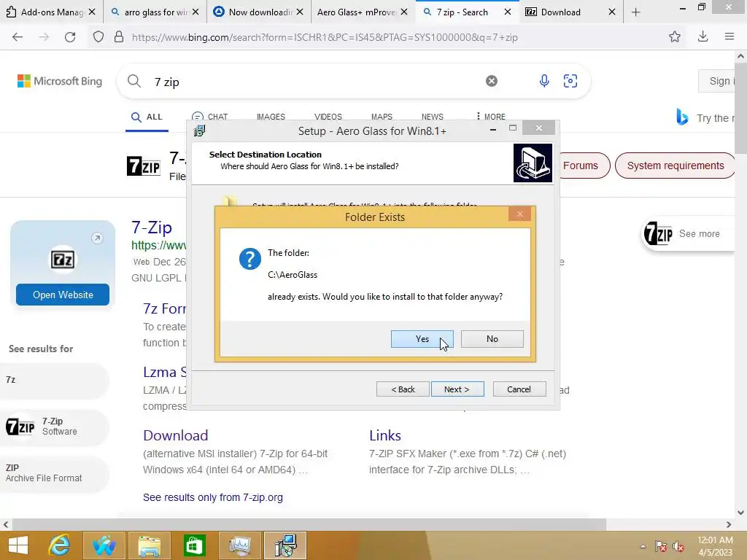747x560 pixels.
Task: See results only from 7-zip.org
Action: pyautogui.click(x=212, y=497)
